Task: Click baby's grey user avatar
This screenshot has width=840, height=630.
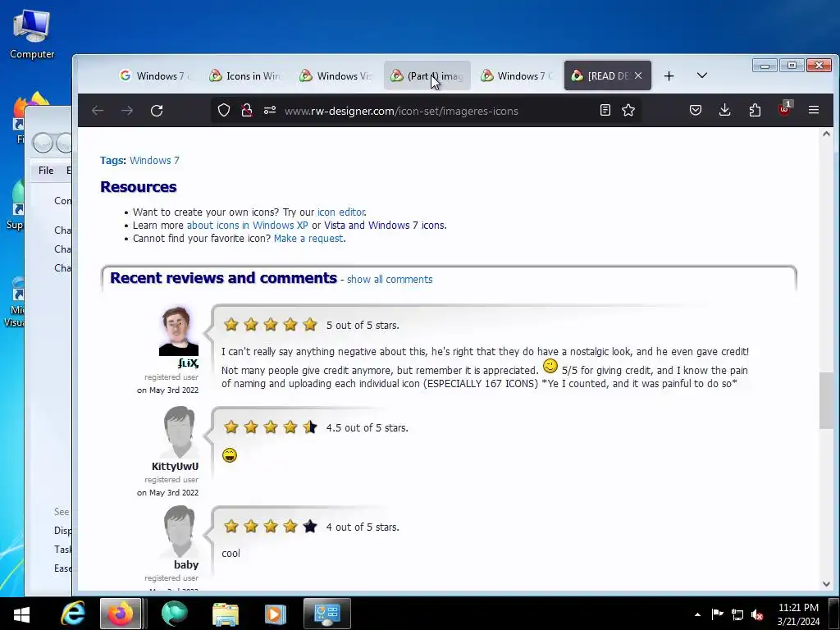Action: pyautogui.click(x=179, y=532)
